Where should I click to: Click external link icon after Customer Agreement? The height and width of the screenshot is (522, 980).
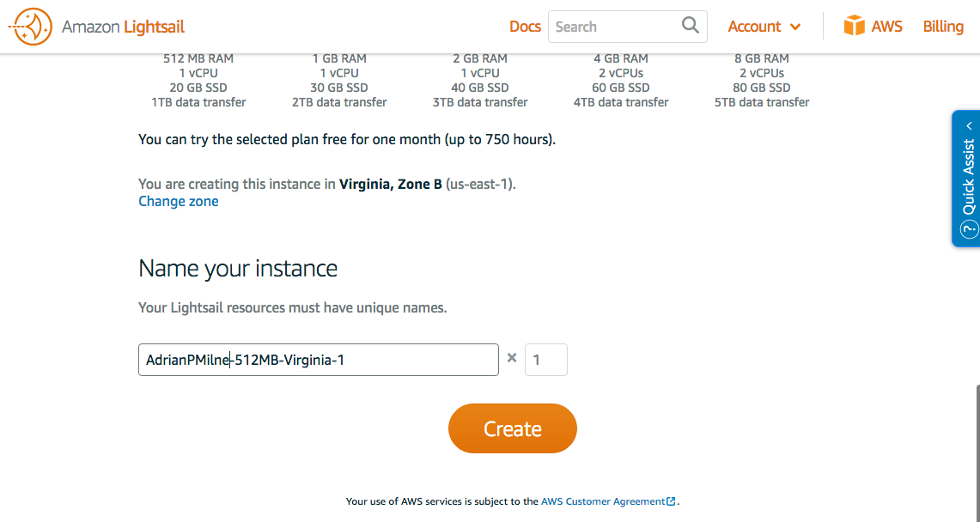[x=672, y=501]
